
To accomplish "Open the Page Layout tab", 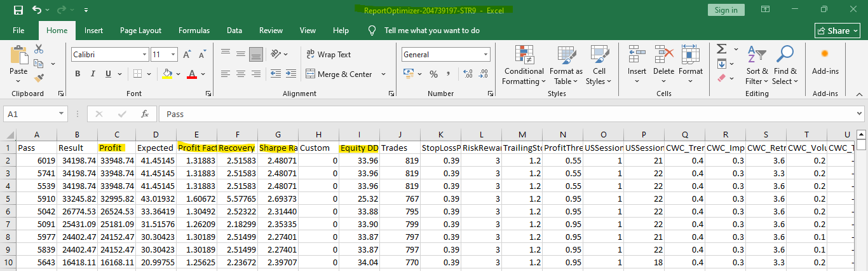I will (x=140, y=31).
